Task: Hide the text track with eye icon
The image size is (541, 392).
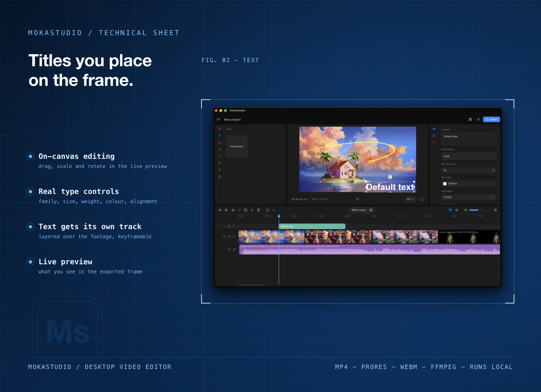Action: [229, 226]
